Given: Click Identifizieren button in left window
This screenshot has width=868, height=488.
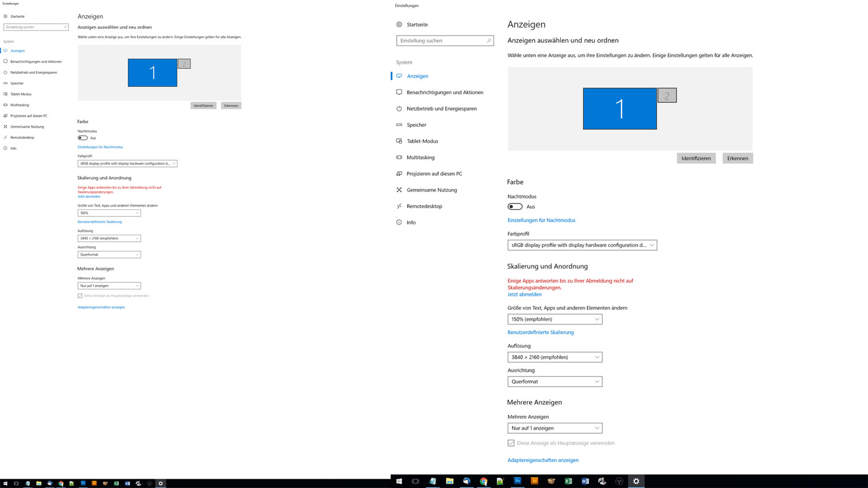Looking at the screenshot, I should click(204, 105).
